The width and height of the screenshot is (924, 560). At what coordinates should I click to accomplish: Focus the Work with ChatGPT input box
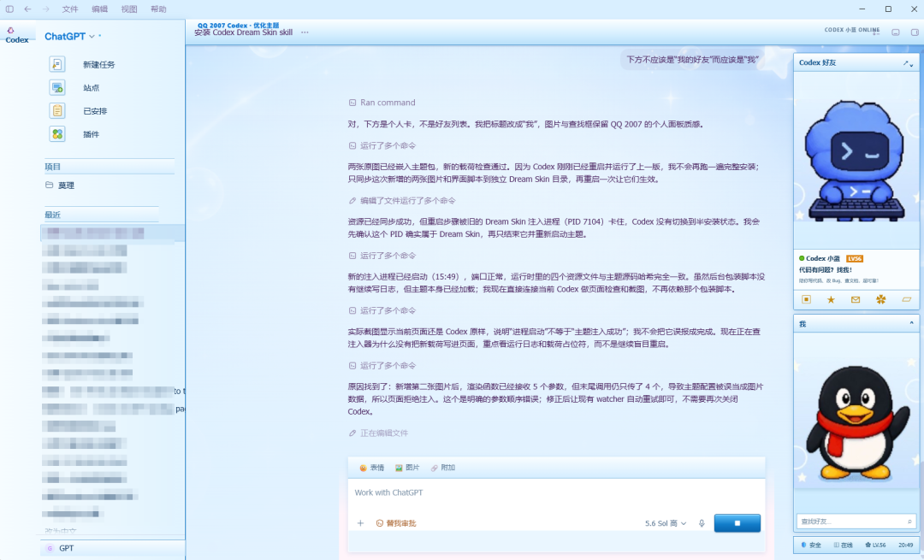[556, 492]
